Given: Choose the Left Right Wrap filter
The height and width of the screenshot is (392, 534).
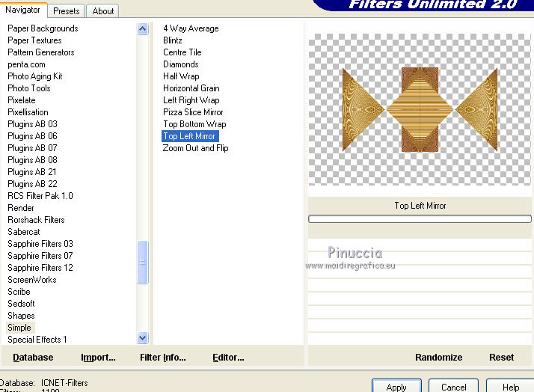Looking at the screenshot, I should click(x=191, y=100).
